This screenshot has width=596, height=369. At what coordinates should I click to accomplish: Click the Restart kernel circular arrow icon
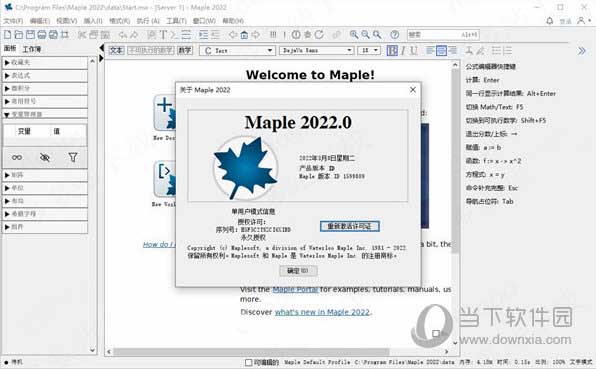[319, 35]
